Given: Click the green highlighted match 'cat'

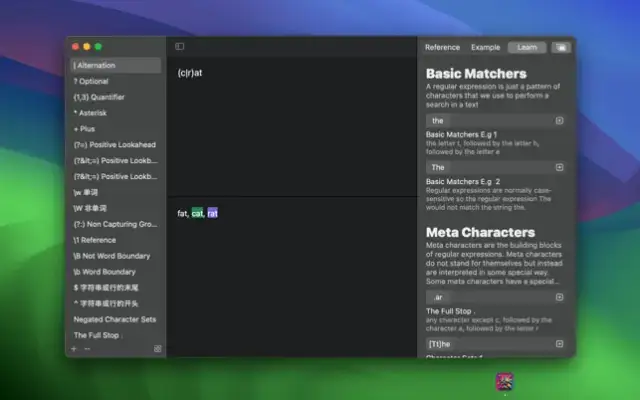Looking at the screenshot, I should [198, 213].
